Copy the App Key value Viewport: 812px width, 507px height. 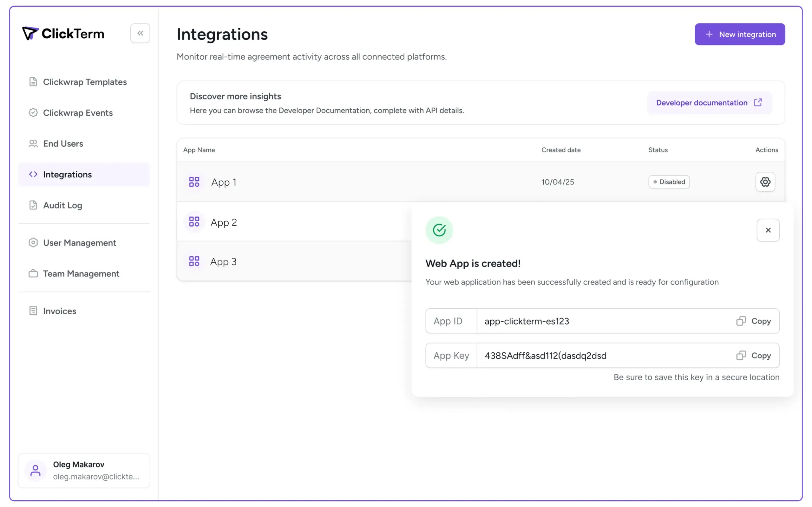click(754, 356)
